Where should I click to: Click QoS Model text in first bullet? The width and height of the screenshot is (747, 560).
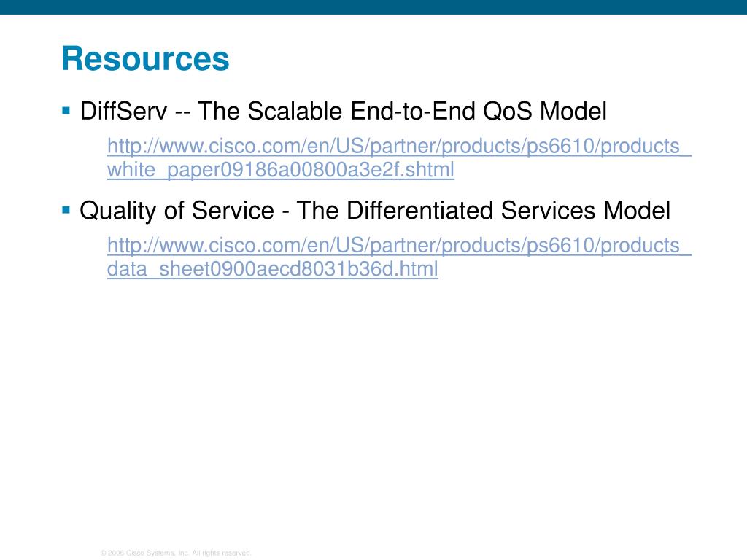pyautogui.click(x=544, y=111)
